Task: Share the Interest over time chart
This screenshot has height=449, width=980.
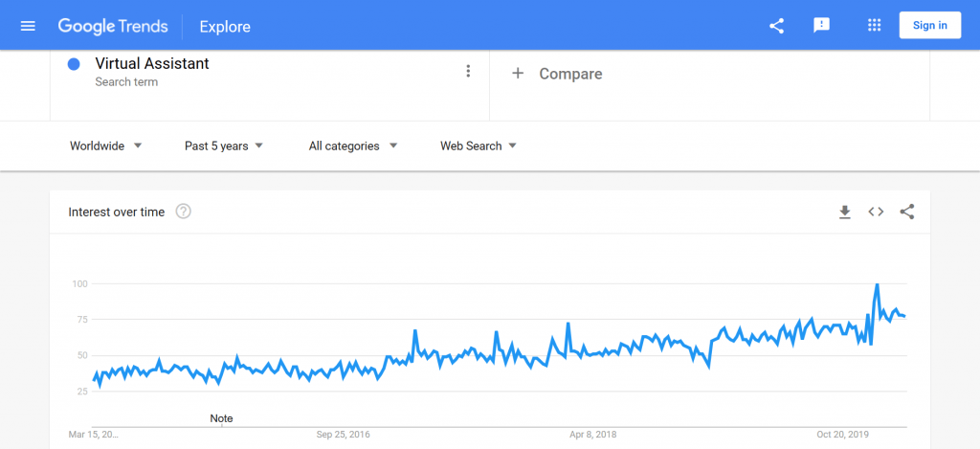Action: [907, 212]
